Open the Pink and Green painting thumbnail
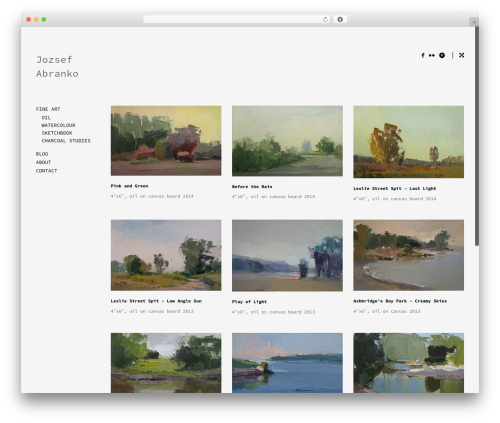The height and width of the screenshot is (423, 500). (x=166, y=141)
